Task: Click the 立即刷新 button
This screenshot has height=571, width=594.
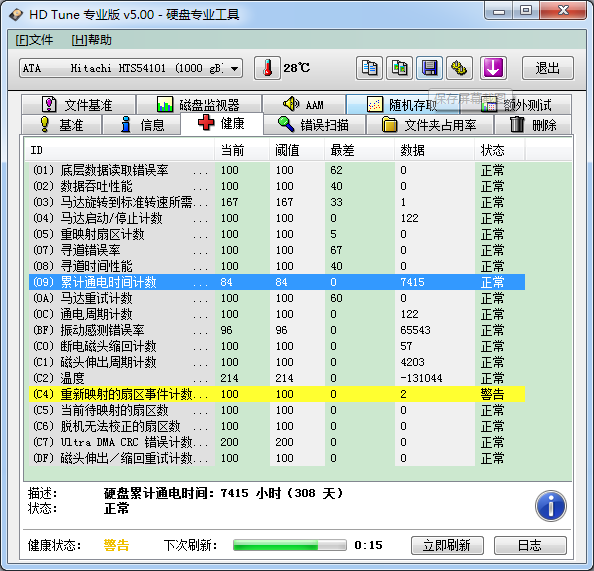Action: 447,545
